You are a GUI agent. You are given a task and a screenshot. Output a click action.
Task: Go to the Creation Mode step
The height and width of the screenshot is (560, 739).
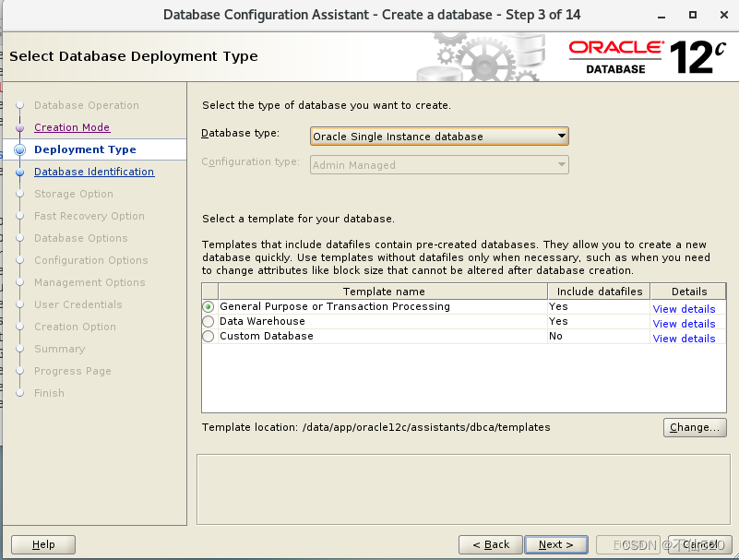(x=71, y=127)
